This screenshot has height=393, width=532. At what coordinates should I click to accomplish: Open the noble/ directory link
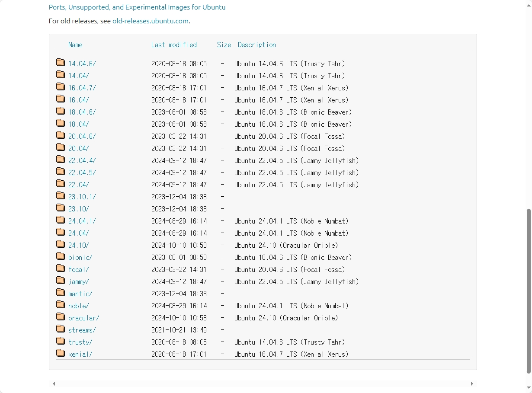tap(79, 306)
